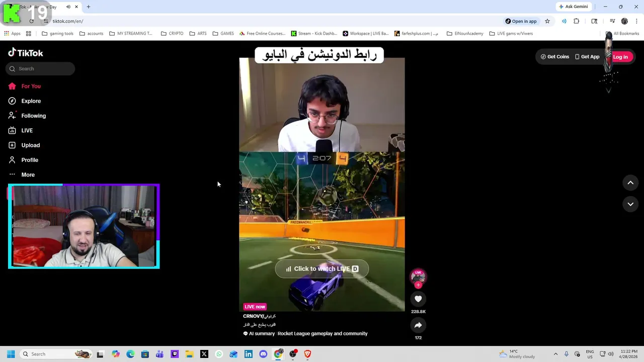Mute the tab via speaker icon
Image resolution: width=644 pixels, height=362 pixels.
tap(68, 7)
